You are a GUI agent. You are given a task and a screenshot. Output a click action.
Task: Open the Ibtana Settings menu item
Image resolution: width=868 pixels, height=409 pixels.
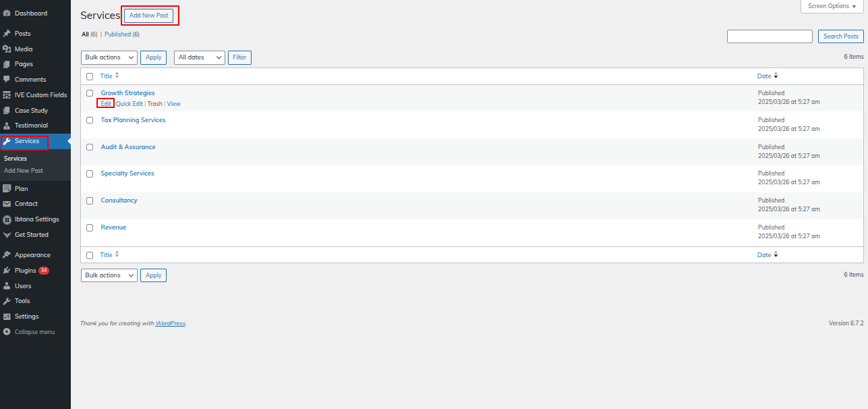point(36,219)
